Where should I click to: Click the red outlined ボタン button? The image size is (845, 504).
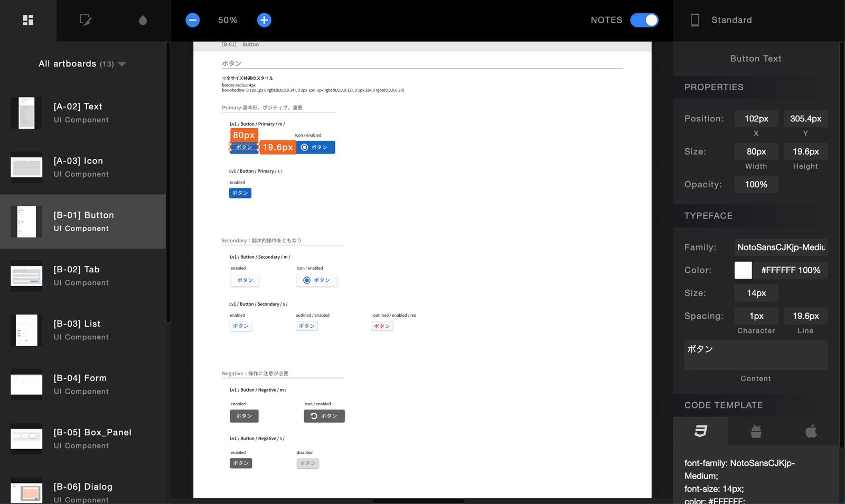coord(382,326)
